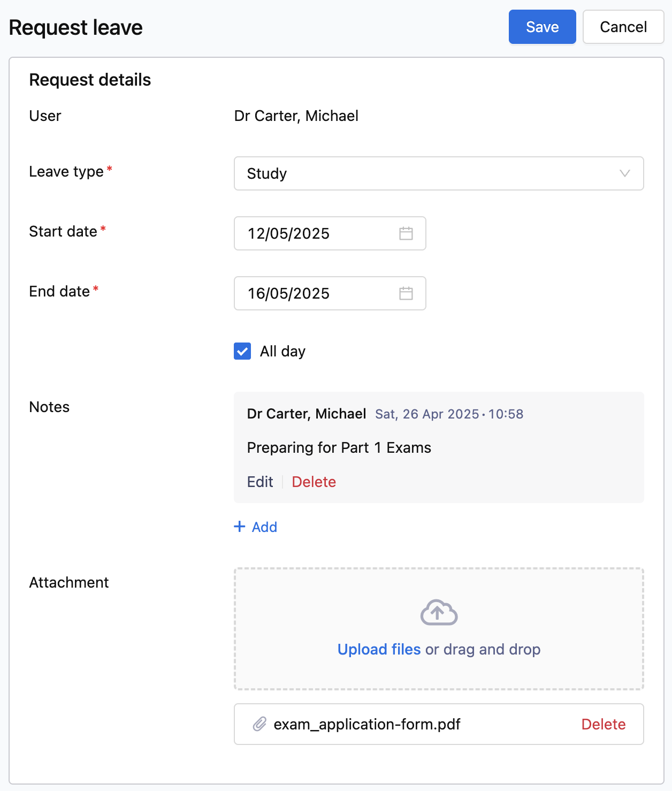Cancel the leave request
Image resolution: width=672 pixels, height=791 pixels.
click(x=623, y=27)
